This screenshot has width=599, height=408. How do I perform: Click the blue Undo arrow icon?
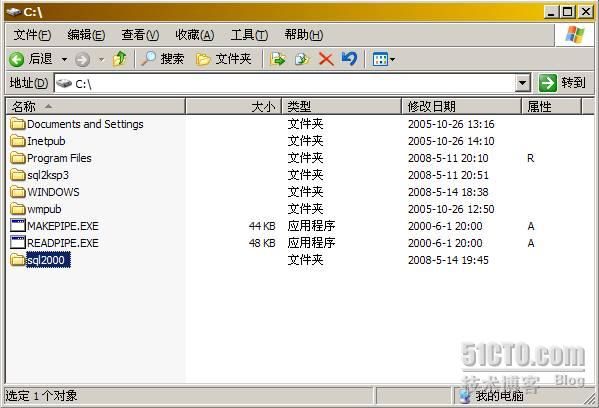tap(349, 59)
